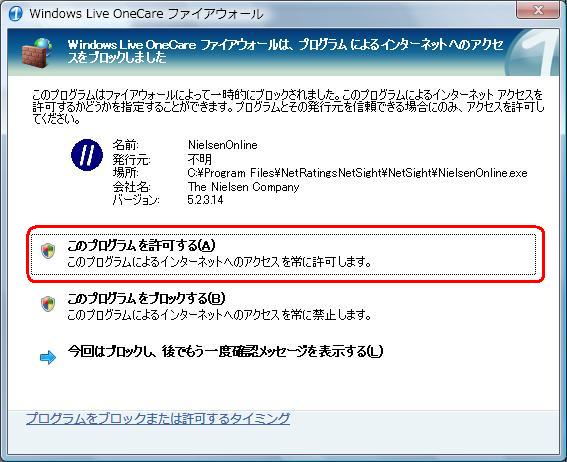Click the description under the block option
The width and height of the screenshot is (567, 462).
click(x=219, y=315)
